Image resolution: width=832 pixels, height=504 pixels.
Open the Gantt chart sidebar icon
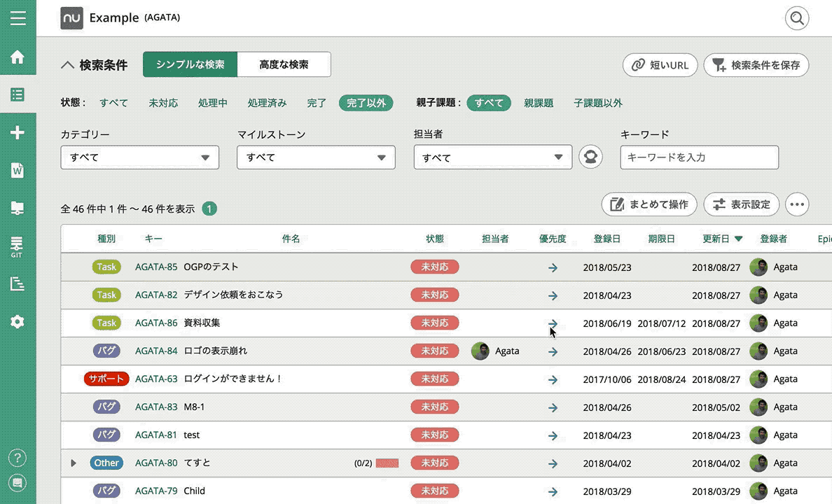pyautogui.click(x=18, y=283)
